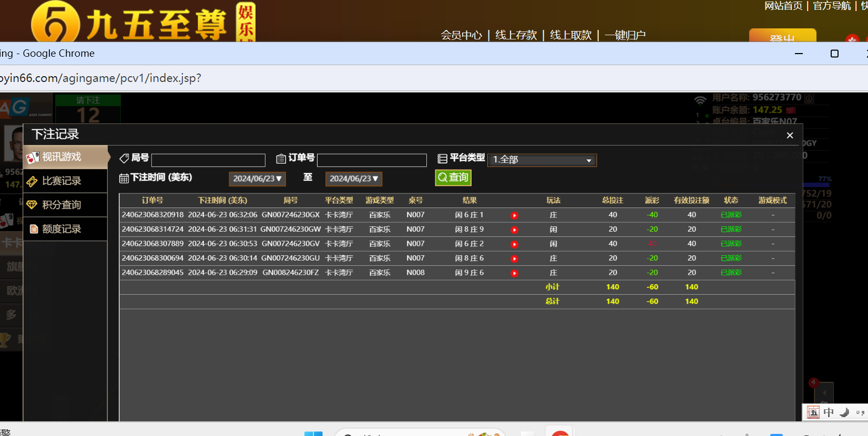Open replay video for order 240623068307889

(x=514, y=244)
